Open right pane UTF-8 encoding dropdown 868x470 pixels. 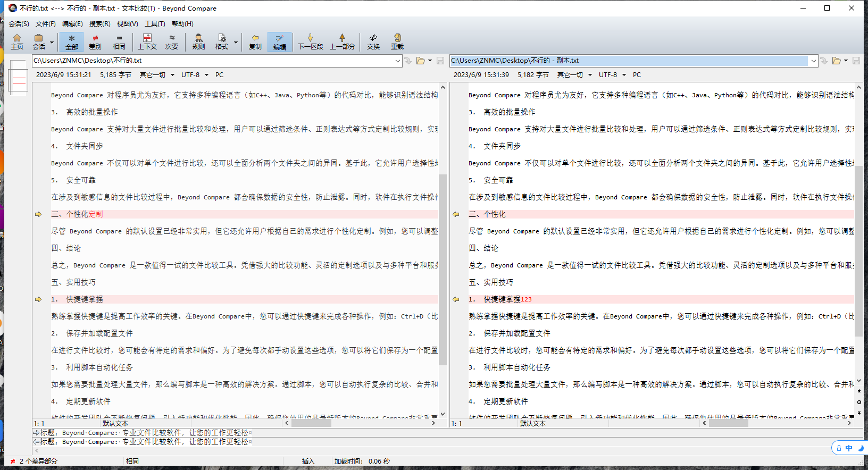[x=612, y=75]
